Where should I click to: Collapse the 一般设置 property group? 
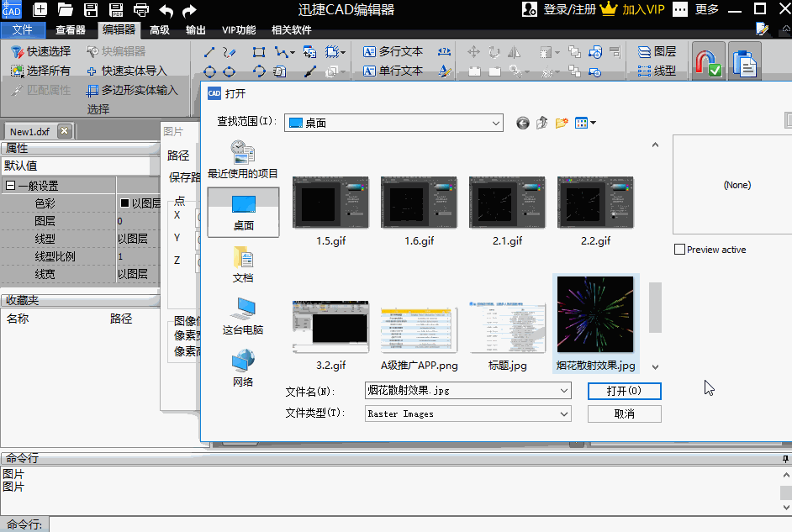click(x=11, y=186)
